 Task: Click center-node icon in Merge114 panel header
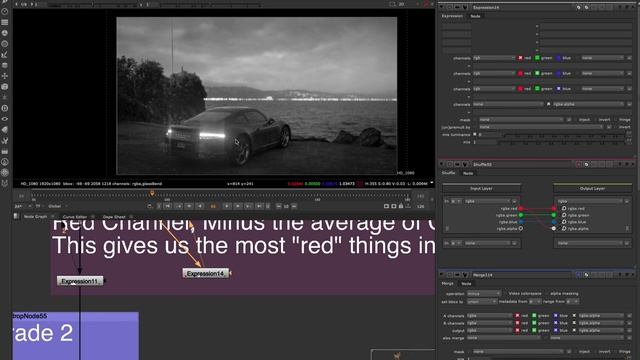(450, 275)
